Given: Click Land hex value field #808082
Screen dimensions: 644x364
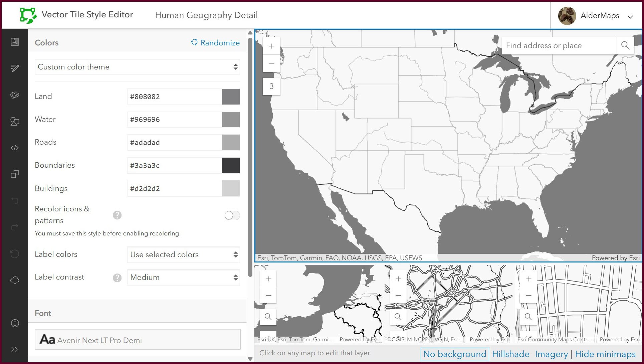Looking at the screenshot, I should 174,97.
